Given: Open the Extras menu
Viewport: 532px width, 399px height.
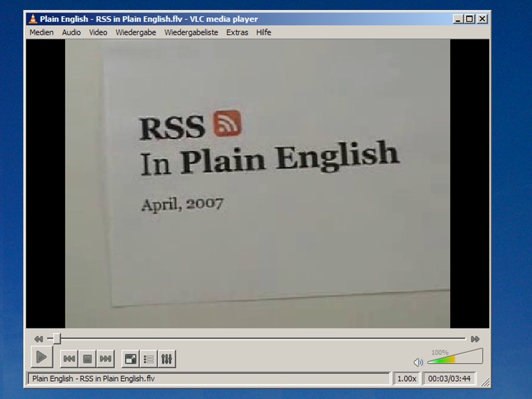Looking at the screenshot, I should [x=237, y=32].
